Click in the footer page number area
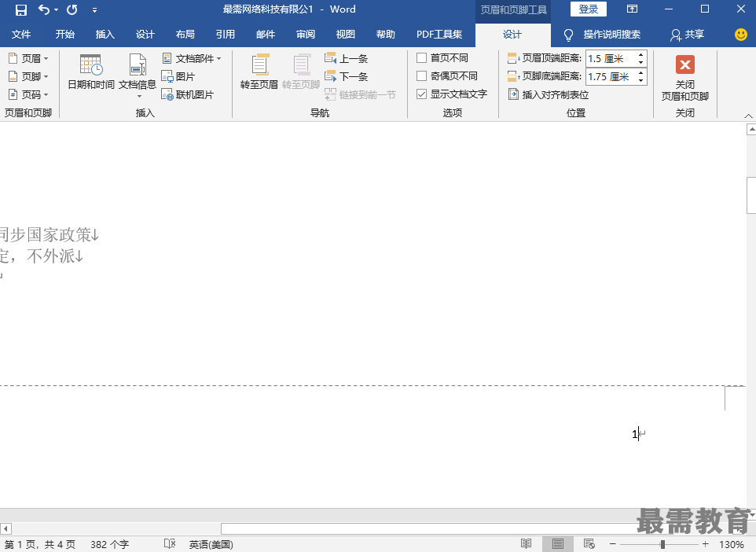This screenshot has height=552, width=756. pyautogui.click(x=635, y=434)
